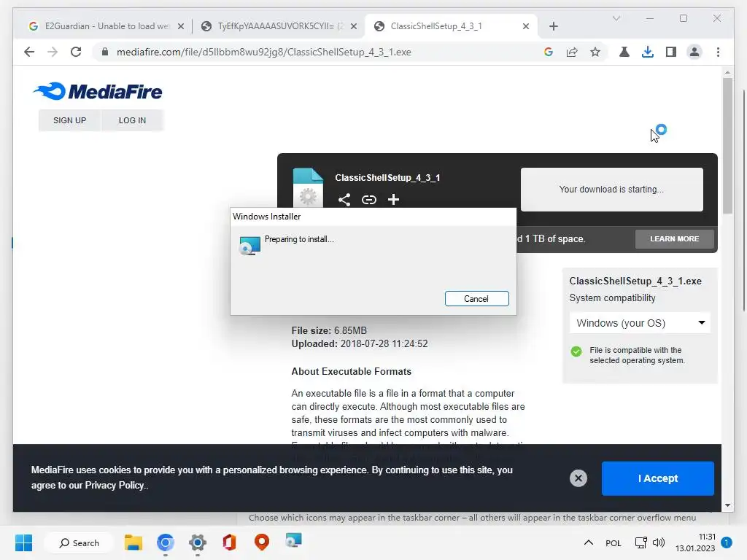This screenshot has height=560, width=747.
Task: Click scrollbar down arrow
Action: point(727,505)
